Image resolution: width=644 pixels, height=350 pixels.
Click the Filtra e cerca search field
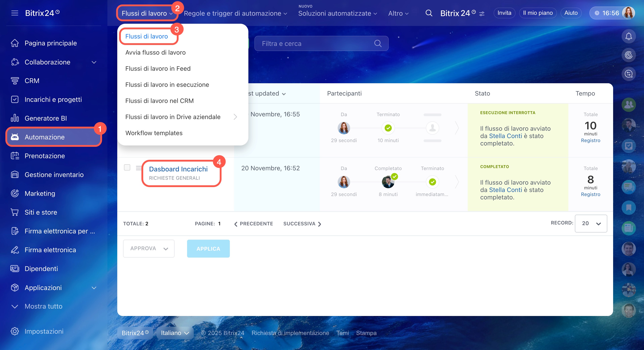(316, 43)
